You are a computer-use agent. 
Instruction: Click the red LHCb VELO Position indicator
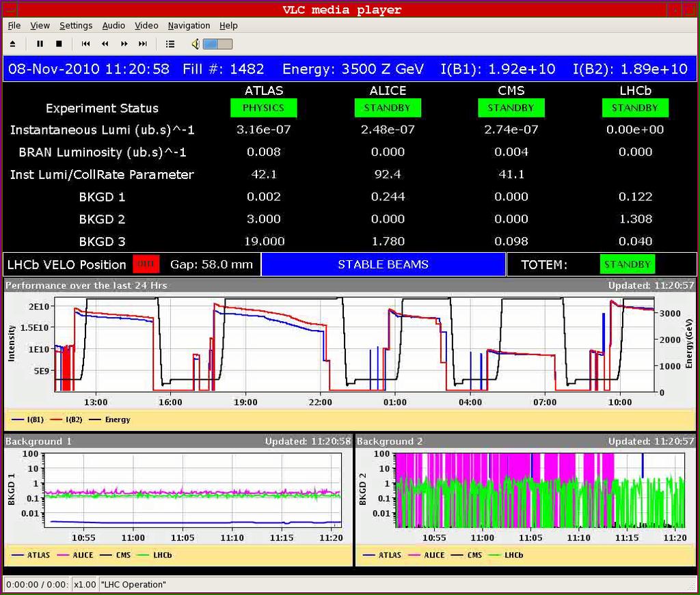coord(146,264)
